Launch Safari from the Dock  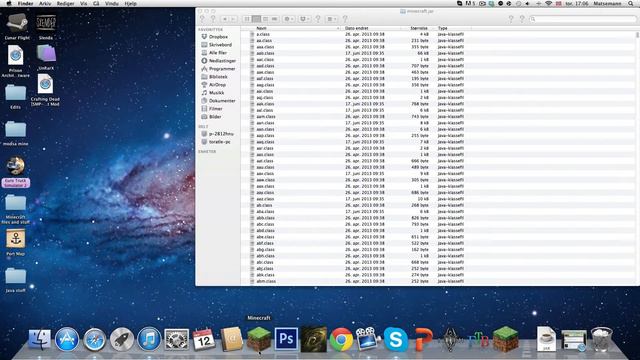click(x=94, y=339)
